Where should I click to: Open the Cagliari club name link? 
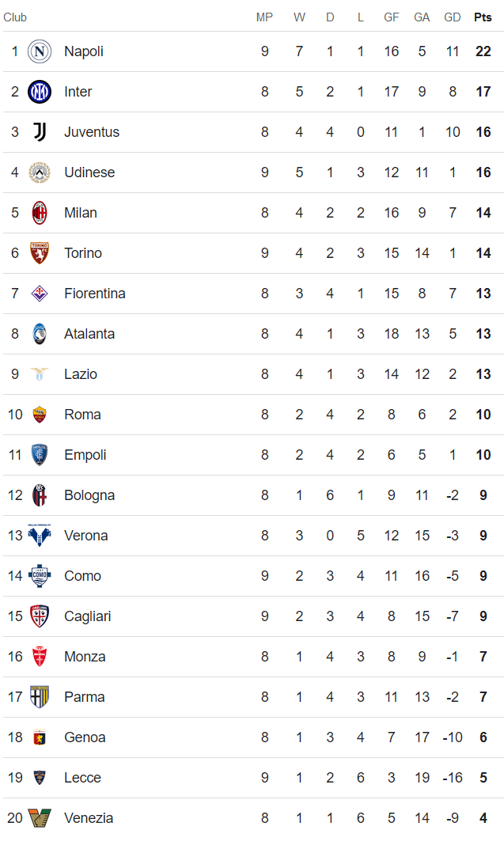(87, 616)
